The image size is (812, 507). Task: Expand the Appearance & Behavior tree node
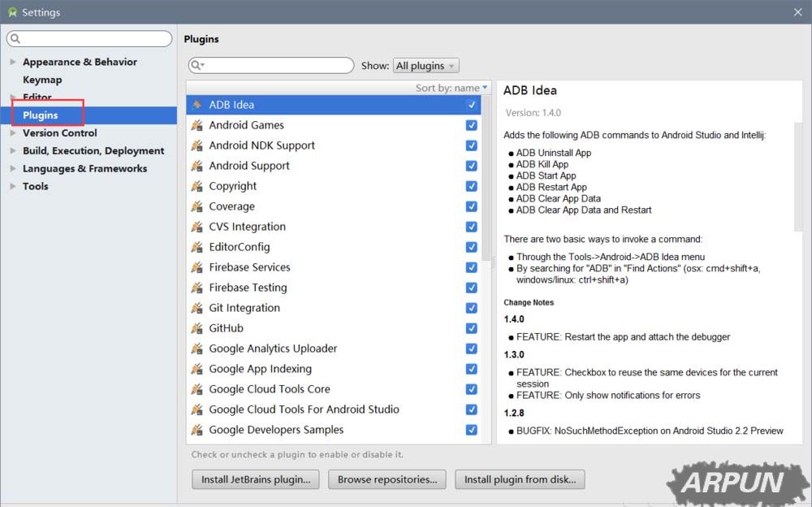[x=11, y=62]
